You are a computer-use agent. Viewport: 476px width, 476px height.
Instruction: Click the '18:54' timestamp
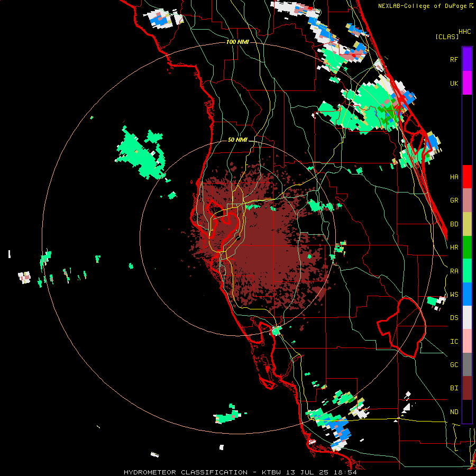(x=345, y=472)
